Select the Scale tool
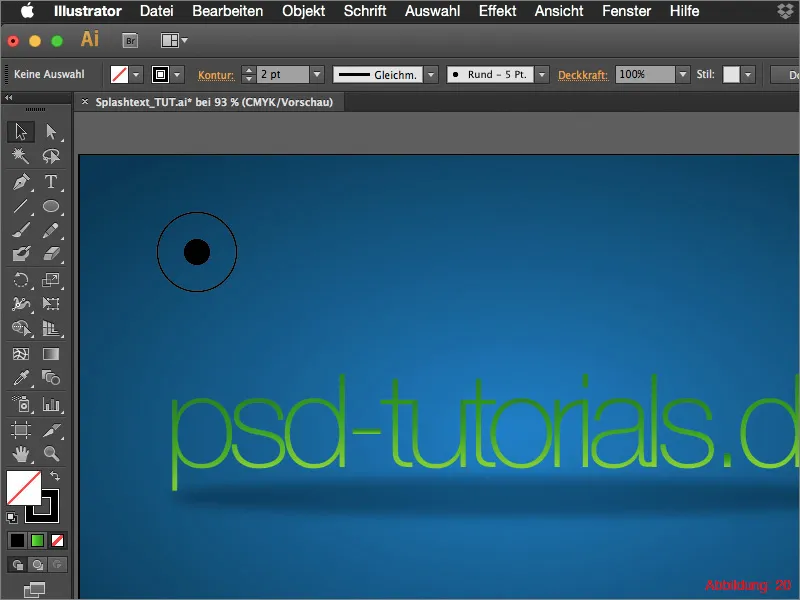The height and width of the screenshot is (600, 800). click(x=51, y=280)
